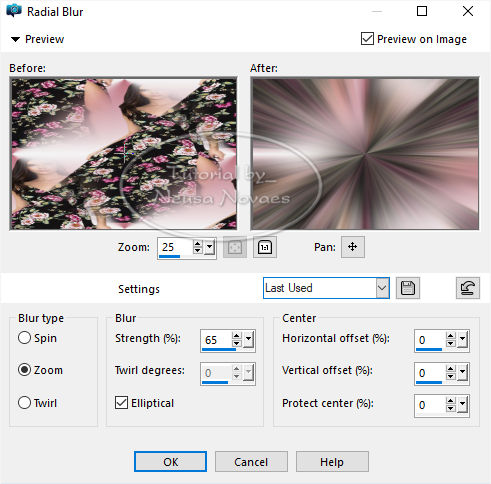The height and width of the screenshot is (484, 491).
Task: Uncheck the Elliptical checkbox
Action: click(121, 402)
